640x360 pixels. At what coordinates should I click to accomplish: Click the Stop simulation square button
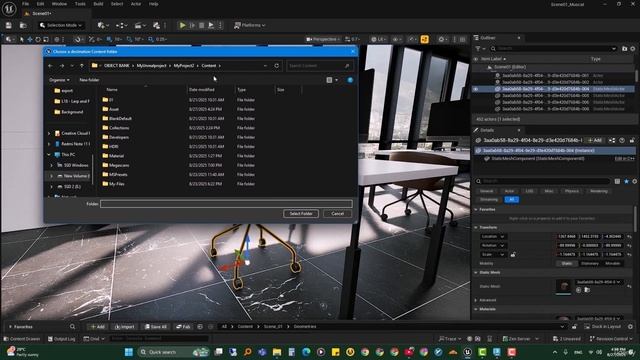[201, 25]
